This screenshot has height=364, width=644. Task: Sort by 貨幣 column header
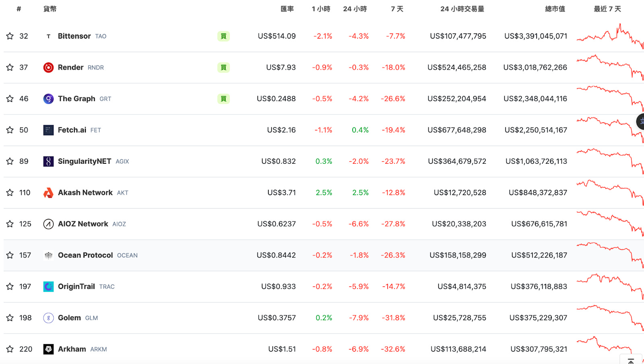click(50, 9)
